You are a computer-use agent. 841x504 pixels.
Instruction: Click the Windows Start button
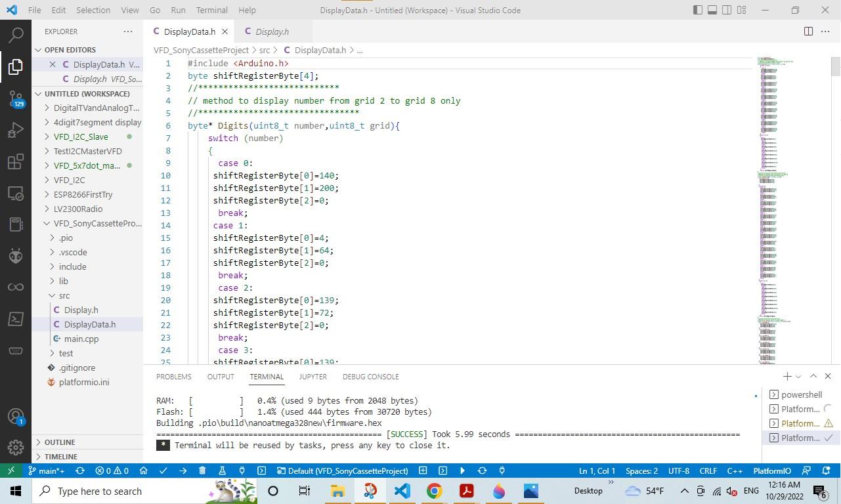[16, 491]
